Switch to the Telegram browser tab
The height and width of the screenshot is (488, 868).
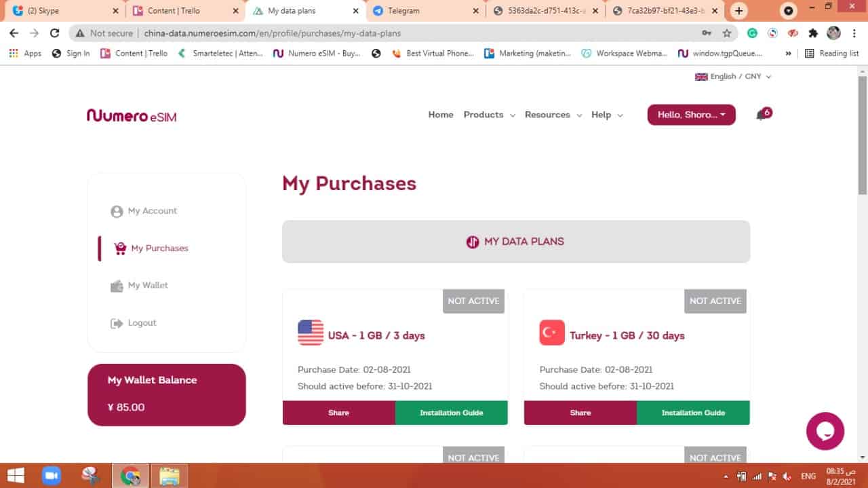[424, 11]
